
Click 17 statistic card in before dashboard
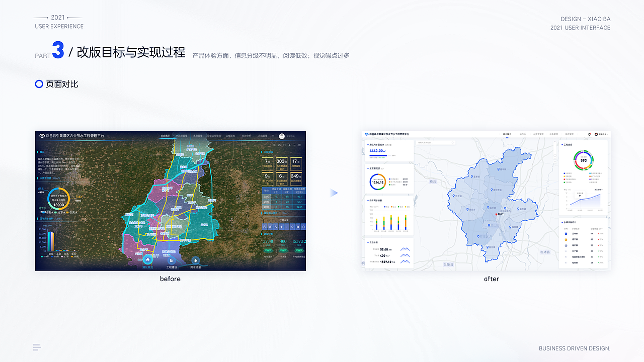(x=296, y=164)
